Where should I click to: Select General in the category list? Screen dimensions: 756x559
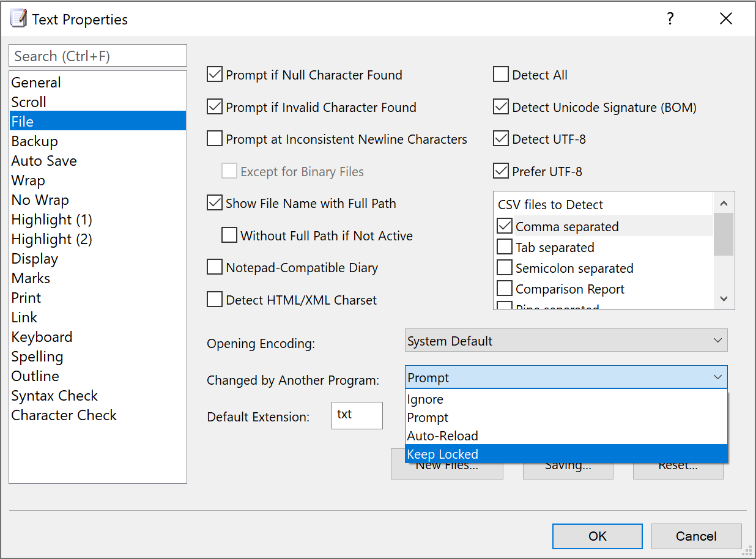tap(98, 83)
